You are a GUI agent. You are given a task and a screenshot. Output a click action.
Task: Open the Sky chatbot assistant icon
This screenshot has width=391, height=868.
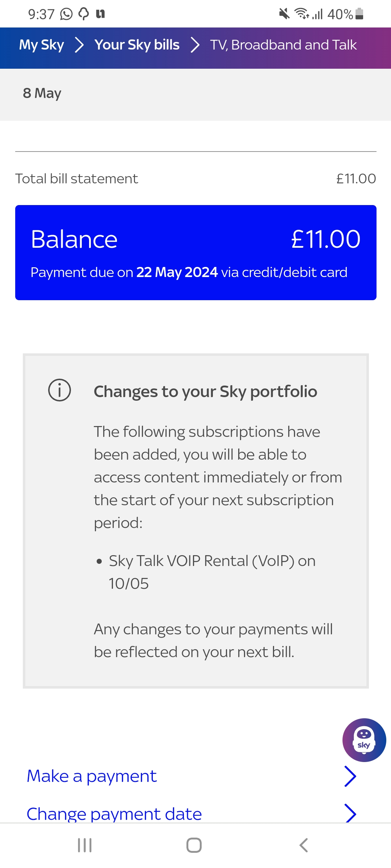pos(364,740)
